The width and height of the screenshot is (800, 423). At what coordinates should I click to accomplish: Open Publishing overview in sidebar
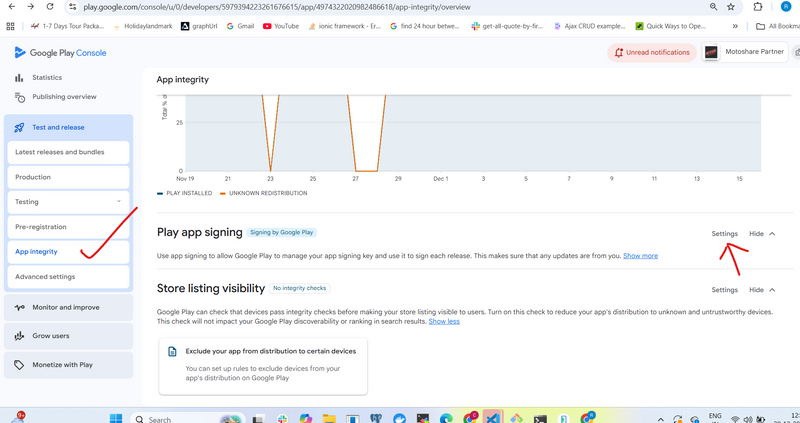pyautogui.click(x=64, y=97)
